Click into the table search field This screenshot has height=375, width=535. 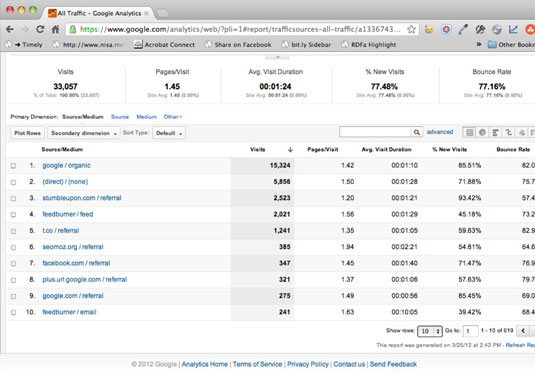click(375, 132)
